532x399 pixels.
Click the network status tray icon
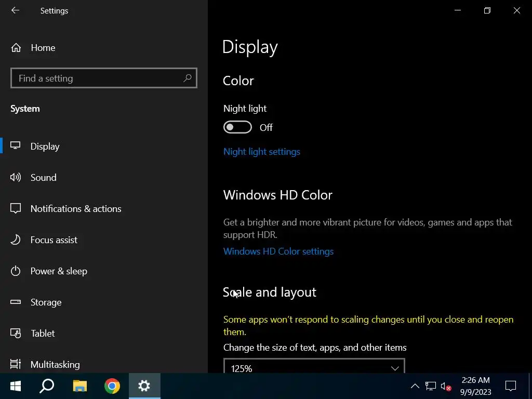(431, 386)
